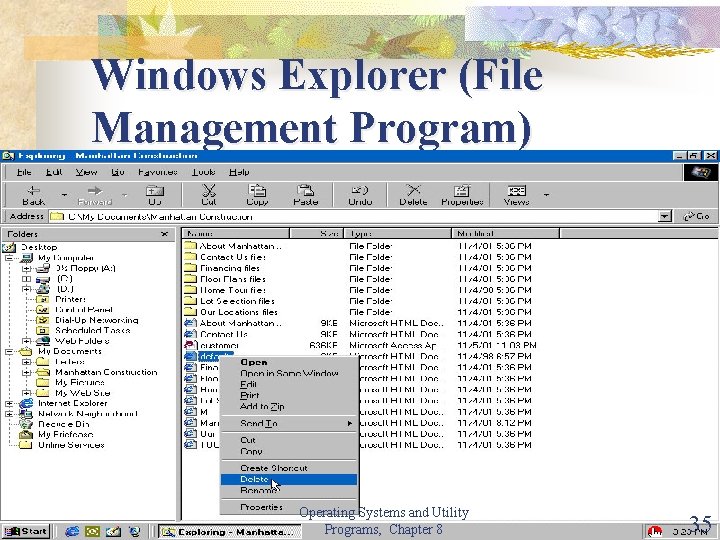Collapse the My Computer tree node

[9, 258]
